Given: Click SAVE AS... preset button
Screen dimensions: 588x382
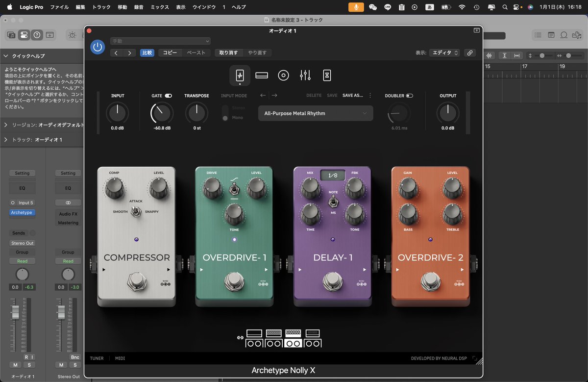Looking at the screenshot, I should (x=353, y=96).
